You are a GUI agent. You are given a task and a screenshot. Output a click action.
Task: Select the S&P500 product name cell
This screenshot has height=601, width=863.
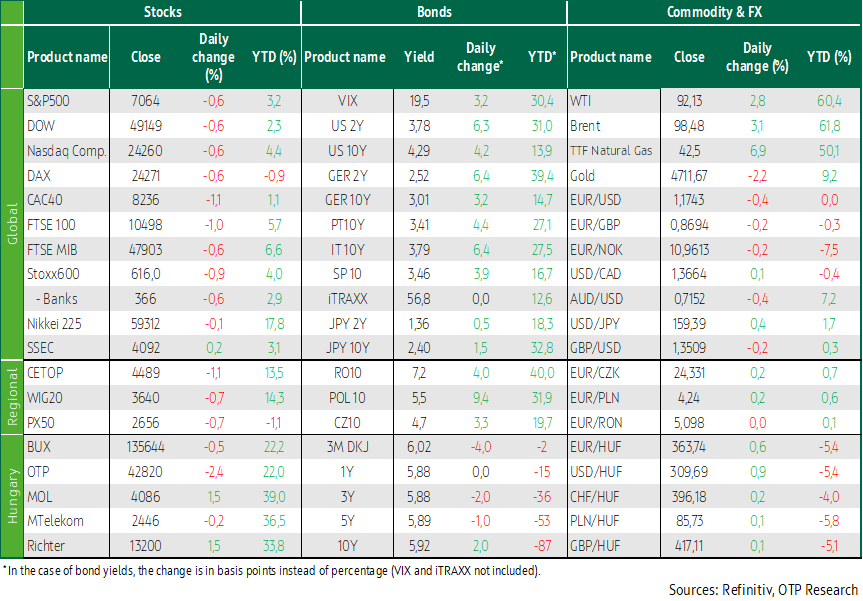49,101
